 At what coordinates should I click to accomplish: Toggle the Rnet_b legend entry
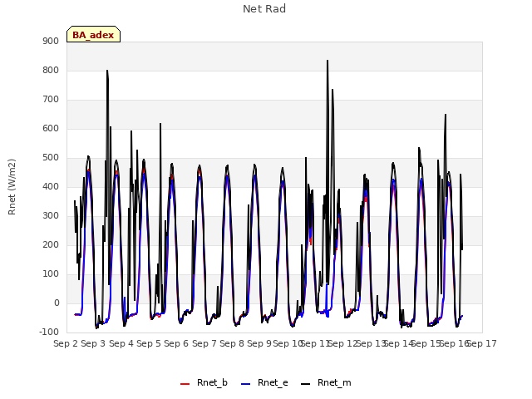click(x=204, y=382)
